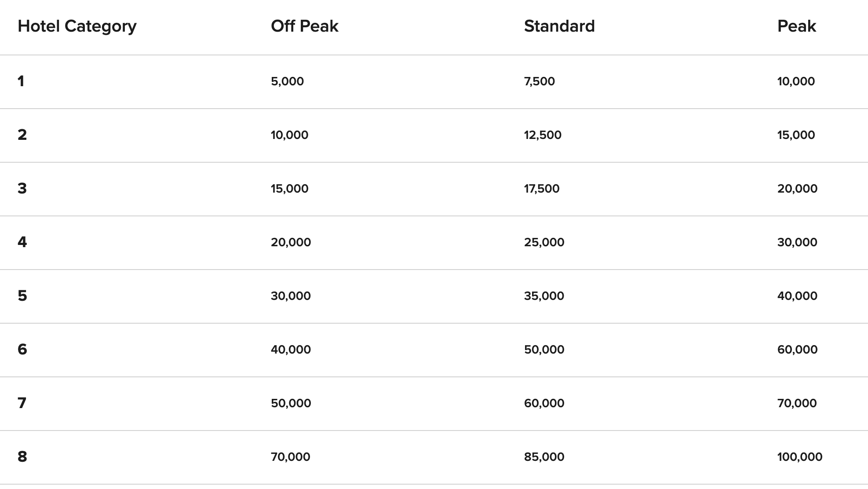Click the 17,500 Standard points cell
Image resolution: width=868 pixels, height=489 pixels.
pyautogui.click(x=541, y=189)
